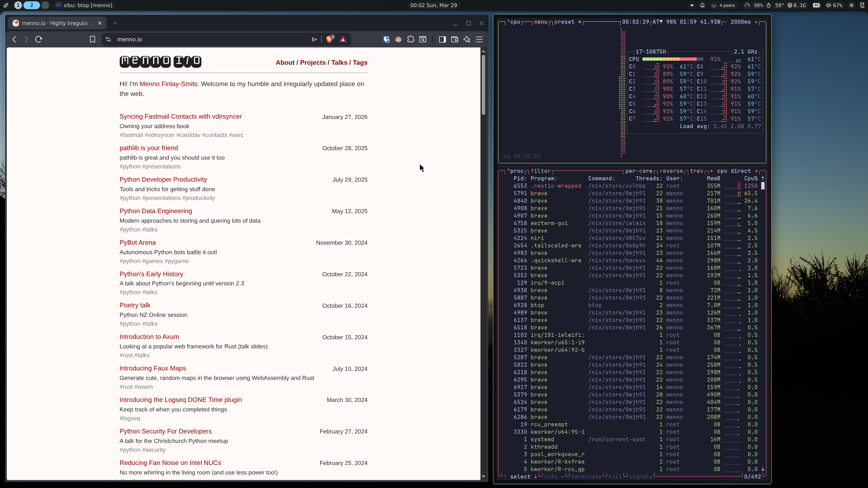
Task: Toggle per-core mode in btop
Action: (639, 171)
